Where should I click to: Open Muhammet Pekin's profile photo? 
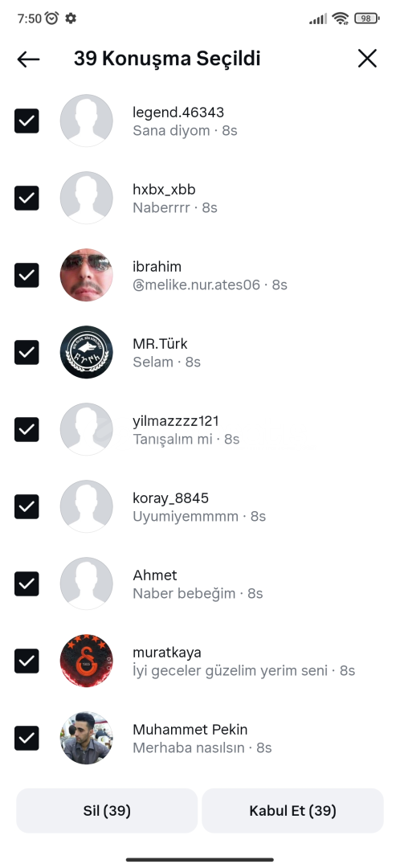pos(86,737)
